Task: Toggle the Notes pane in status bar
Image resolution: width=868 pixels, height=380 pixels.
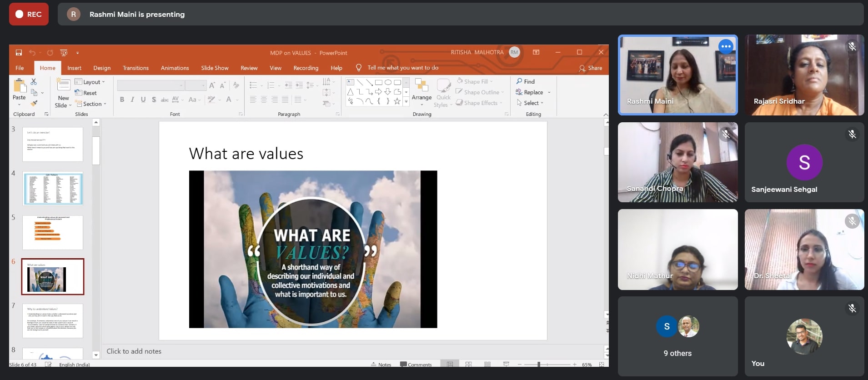Action: coord(381,365)
